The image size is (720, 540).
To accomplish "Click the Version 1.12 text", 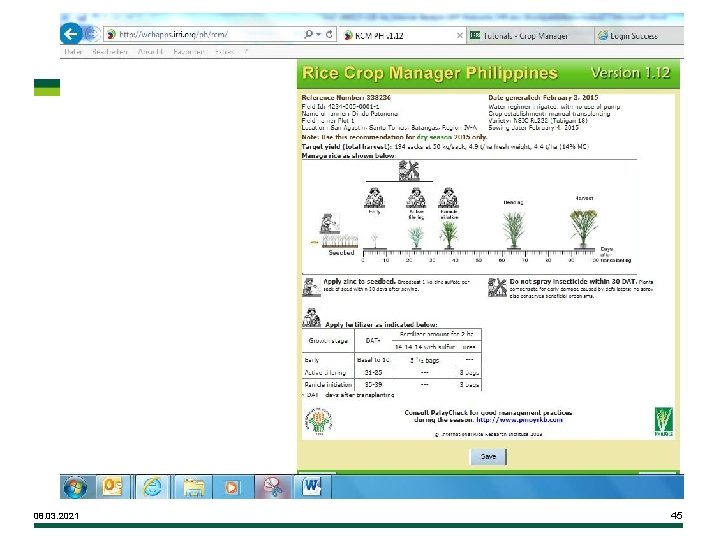I will click(630, 73).
